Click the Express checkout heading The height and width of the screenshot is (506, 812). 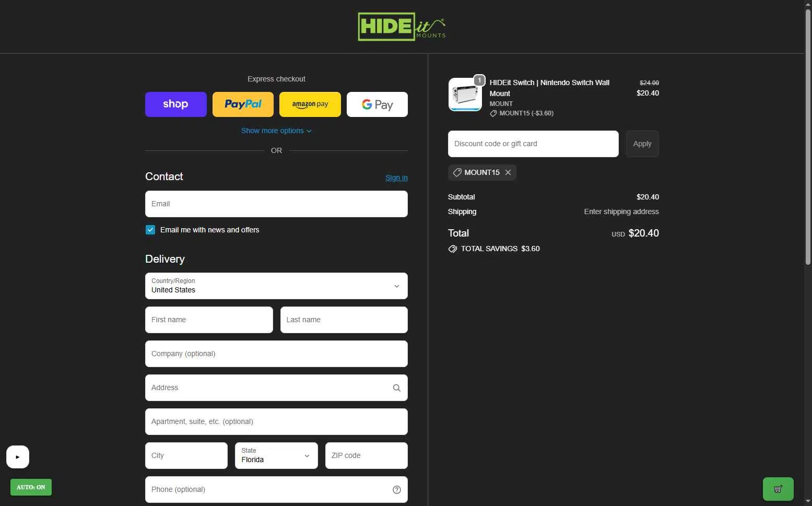pos(276,79)
